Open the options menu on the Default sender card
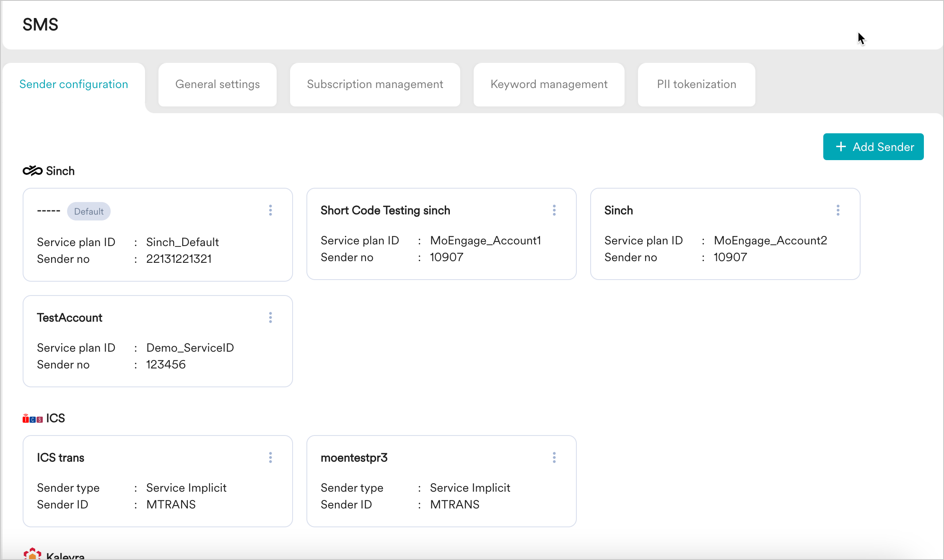Viewport: 944px width, 560px height. point(270,210)
